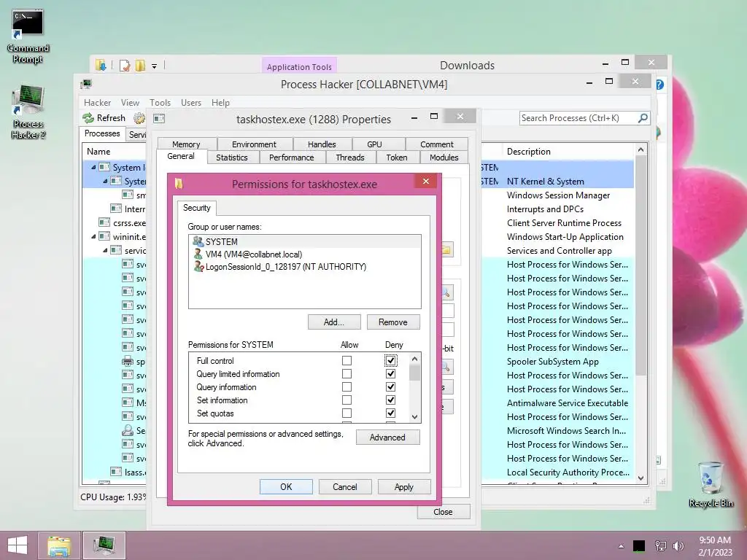This screenshot has width=747, height=560.
Task: Open the View menu
Action: coord(130,102)
